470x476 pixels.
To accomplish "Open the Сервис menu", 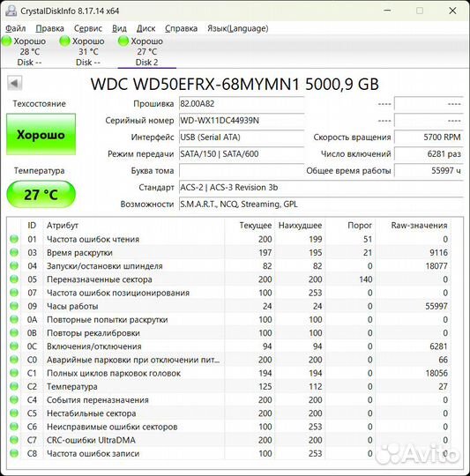I will [x=88, y=28].
